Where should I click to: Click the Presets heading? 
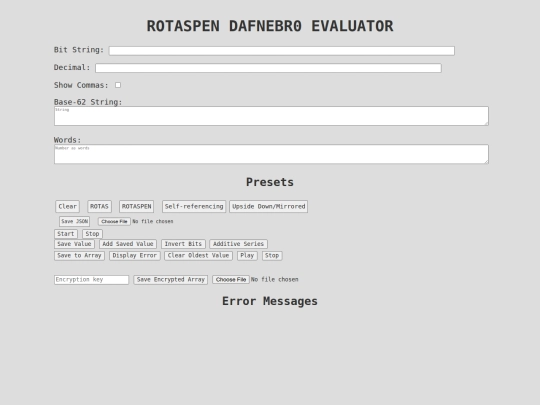pos(270,182)
